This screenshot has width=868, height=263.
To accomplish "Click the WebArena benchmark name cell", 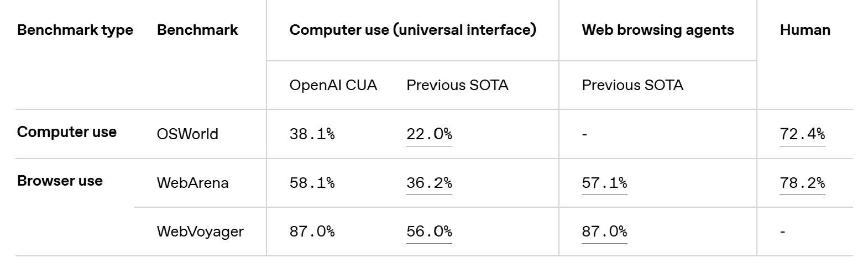I will 192,183.
